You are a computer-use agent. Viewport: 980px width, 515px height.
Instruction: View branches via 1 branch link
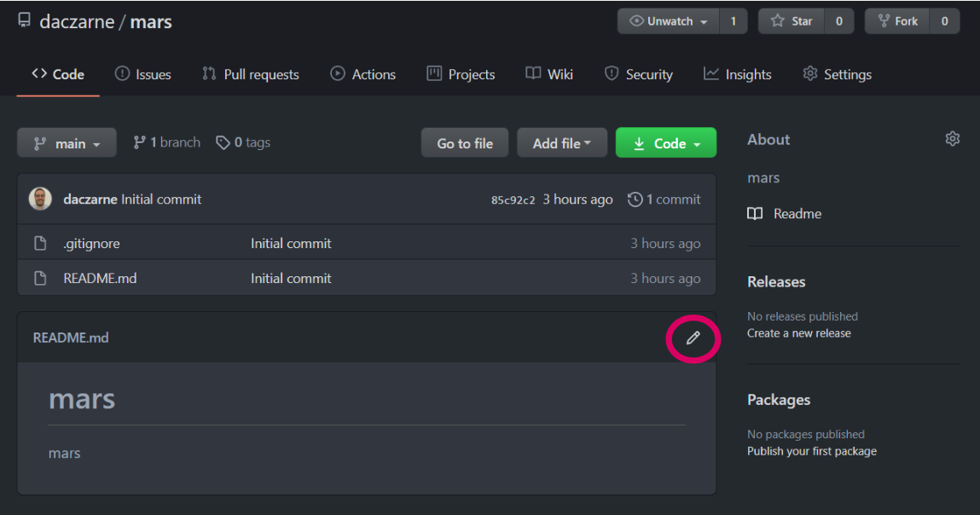coord(167,142)
